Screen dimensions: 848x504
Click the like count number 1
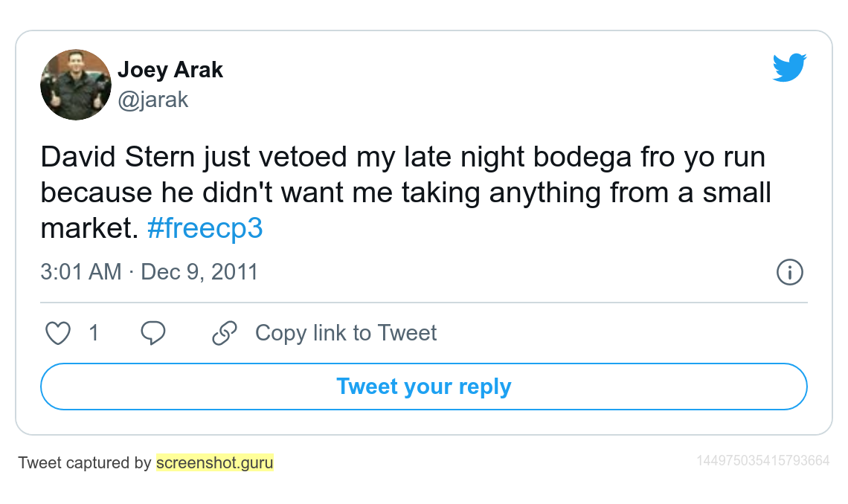tap(94, 333)
